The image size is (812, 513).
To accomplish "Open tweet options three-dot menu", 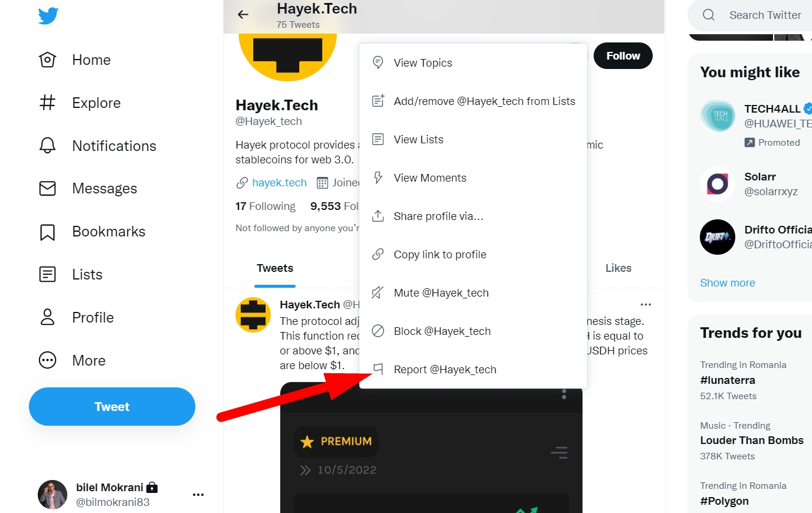I will pos(646,305).
